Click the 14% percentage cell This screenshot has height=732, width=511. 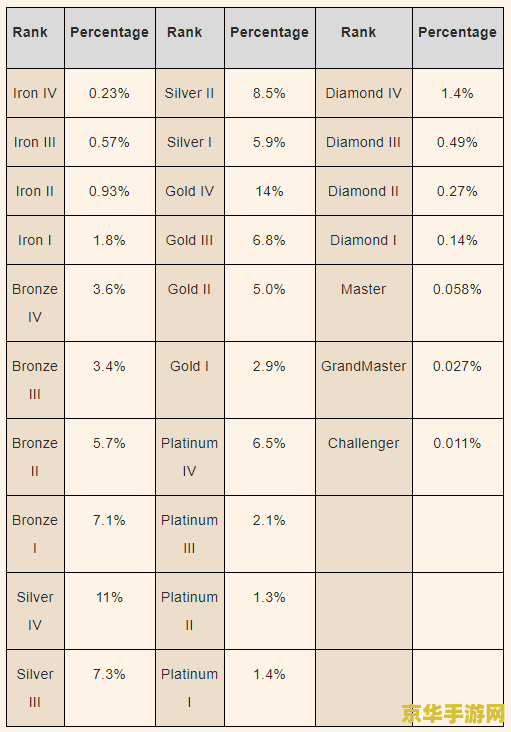(x=270, y=191)
